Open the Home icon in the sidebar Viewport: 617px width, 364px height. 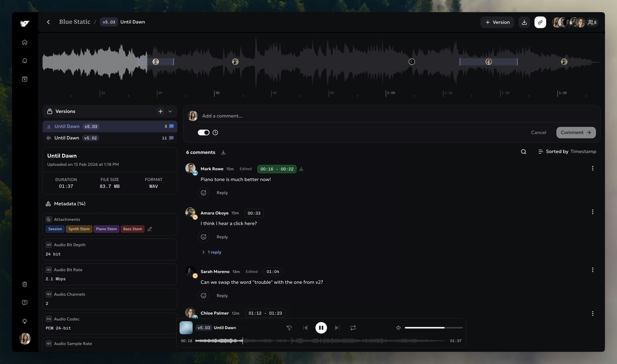tap(25, 42)
